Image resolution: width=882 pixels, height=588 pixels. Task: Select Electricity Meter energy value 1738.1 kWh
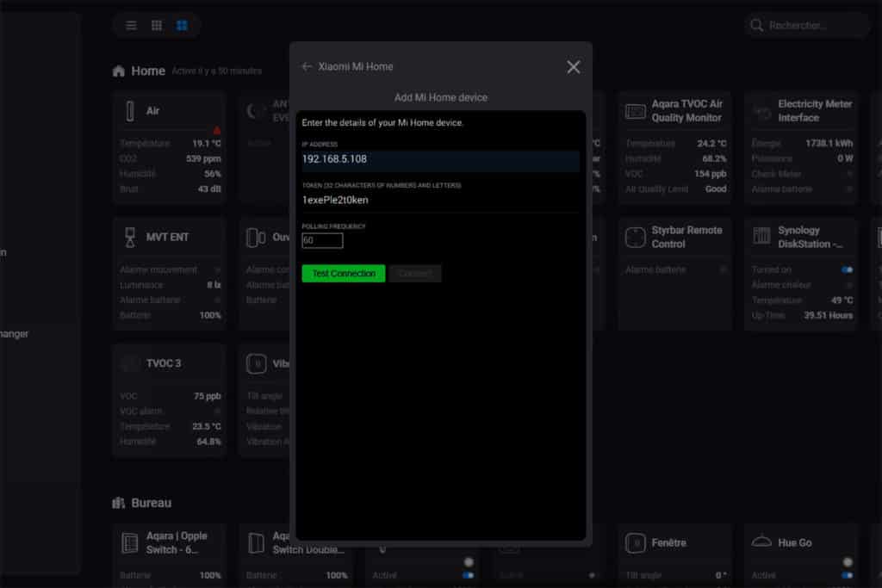point(829,144)
